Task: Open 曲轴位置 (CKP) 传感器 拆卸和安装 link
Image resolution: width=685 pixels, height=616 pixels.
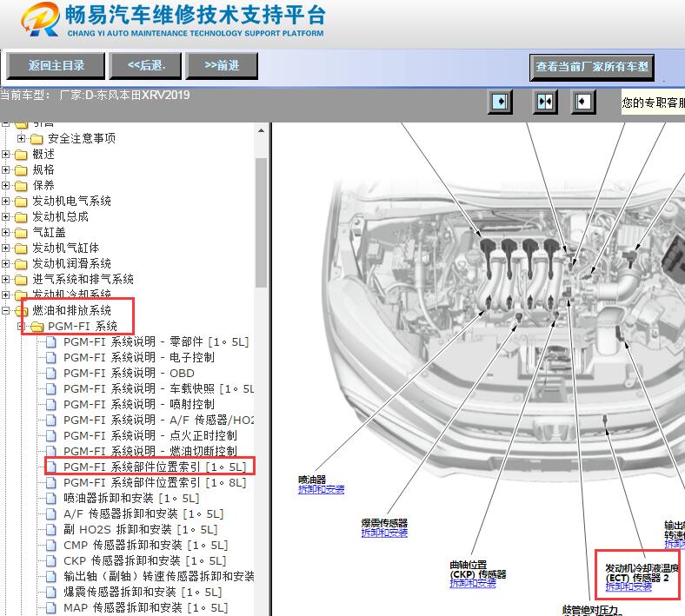Action: coord(473,583)
